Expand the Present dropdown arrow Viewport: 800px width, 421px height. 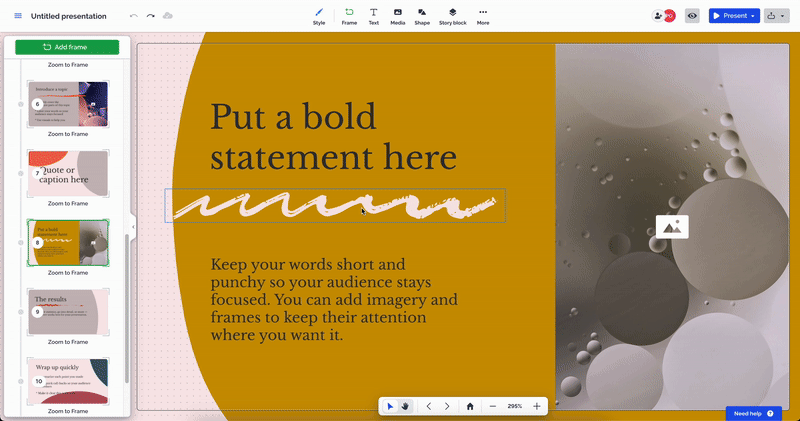click(752, 16)
